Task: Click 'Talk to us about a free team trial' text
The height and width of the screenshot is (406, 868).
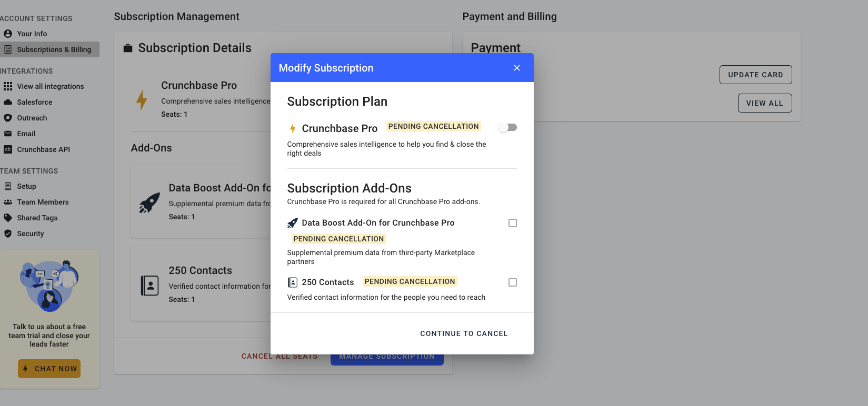Action: point(49,336)
